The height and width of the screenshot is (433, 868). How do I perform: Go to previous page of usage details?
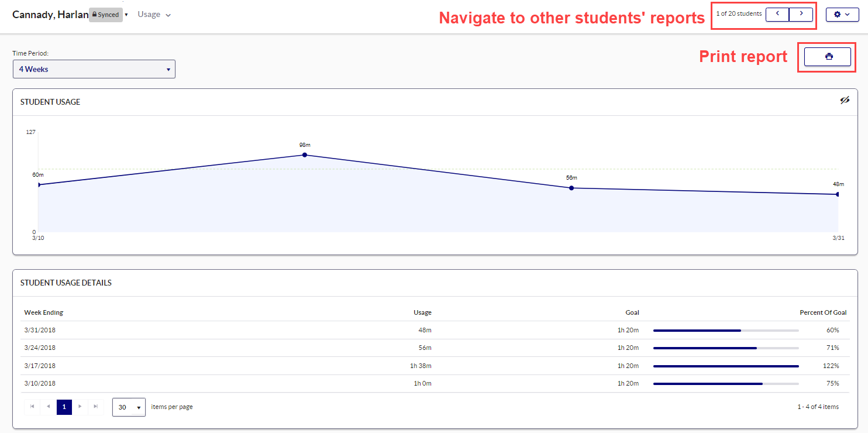click(x=48, y=407)
